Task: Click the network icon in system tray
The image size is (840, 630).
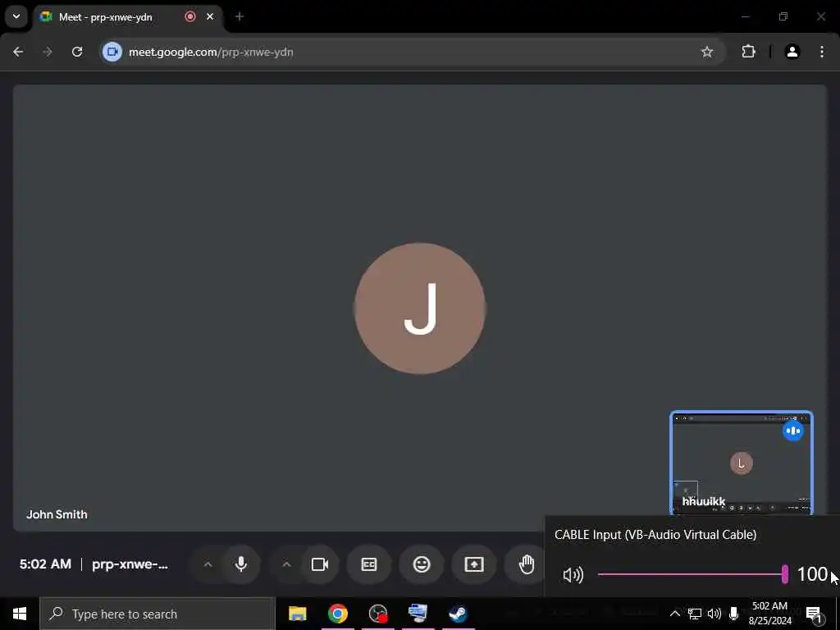Action: [x=694, y=614]
